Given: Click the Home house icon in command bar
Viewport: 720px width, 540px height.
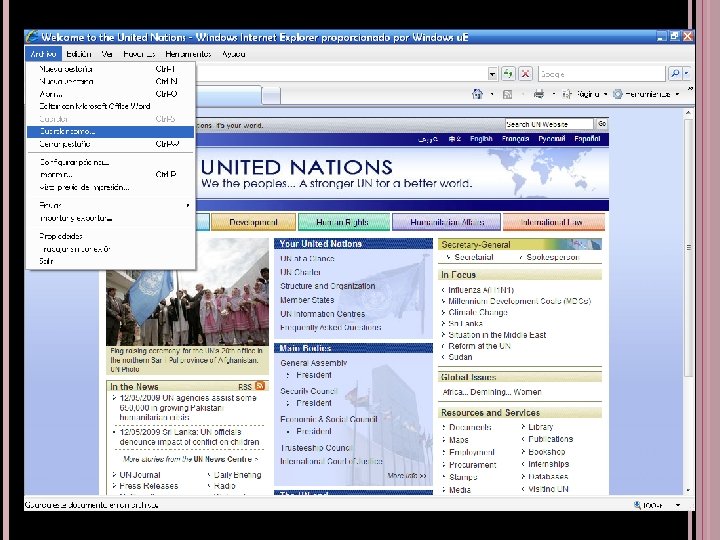Looking at the screenshot, I should (x=478, y=94).
